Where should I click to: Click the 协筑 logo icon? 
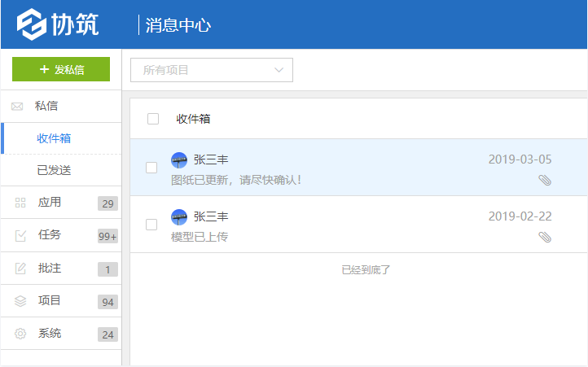32,24
